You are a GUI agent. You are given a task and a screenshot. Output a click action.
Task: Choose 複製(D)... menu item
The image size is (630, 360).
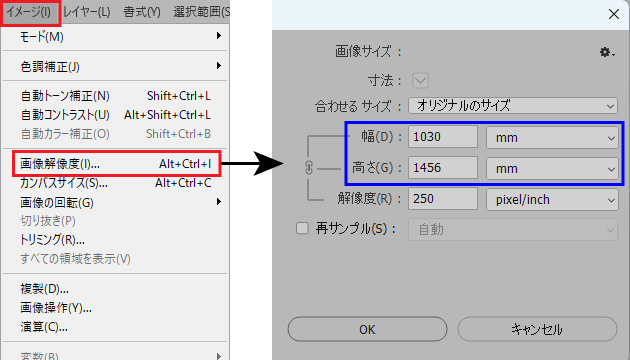[x=115, y=288]
